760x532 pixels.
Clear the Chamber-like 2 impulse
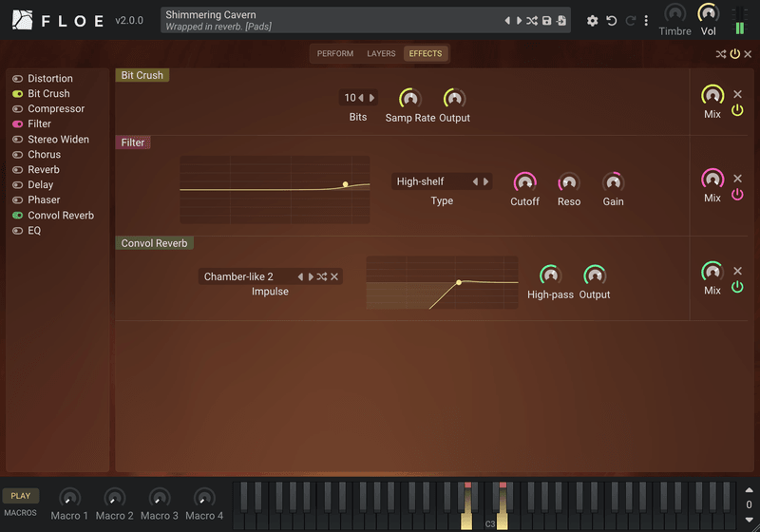[334, 276]
